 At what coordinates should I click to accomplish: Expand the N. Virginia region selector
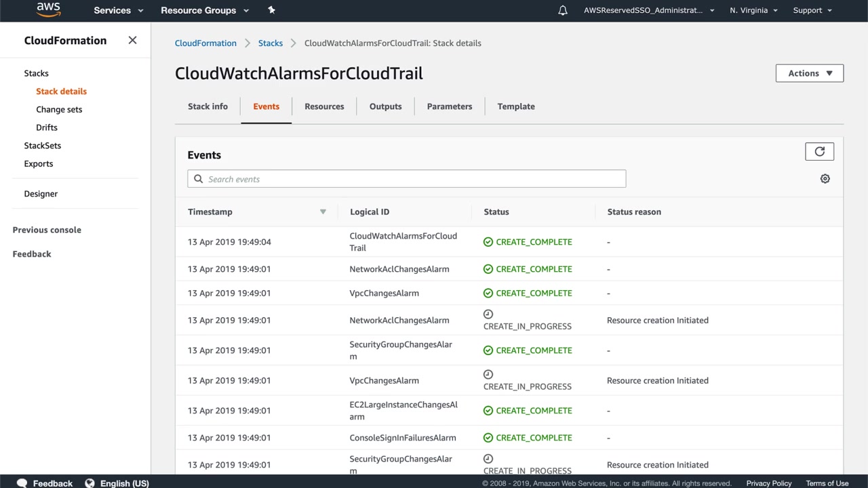(753, 10)
